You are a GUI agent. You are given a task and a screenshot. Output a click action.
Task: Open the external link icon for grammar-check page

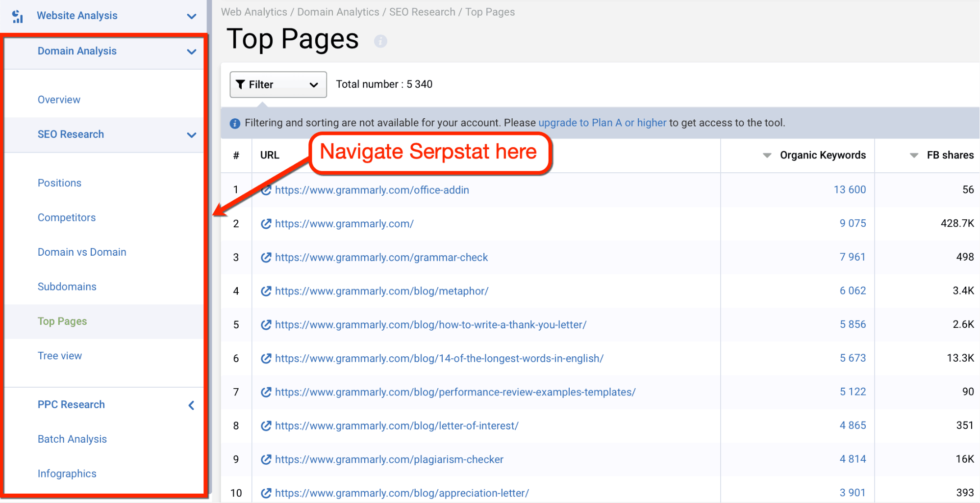click(x=266, y=257)
